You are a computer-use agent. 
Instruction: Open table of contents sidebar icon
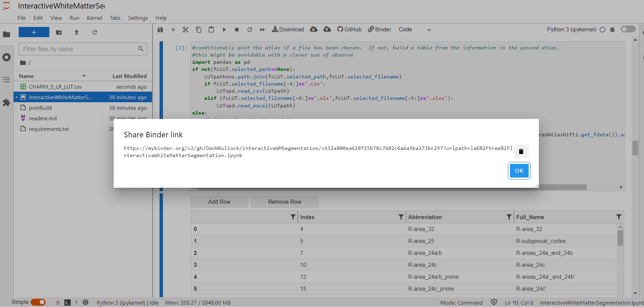click(6, 80)
